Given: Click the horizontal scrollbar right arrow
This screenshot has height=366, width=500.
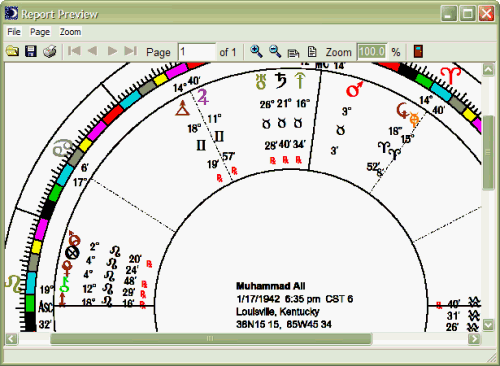Looking at the screenshot, I should click(x=474, y=339).
